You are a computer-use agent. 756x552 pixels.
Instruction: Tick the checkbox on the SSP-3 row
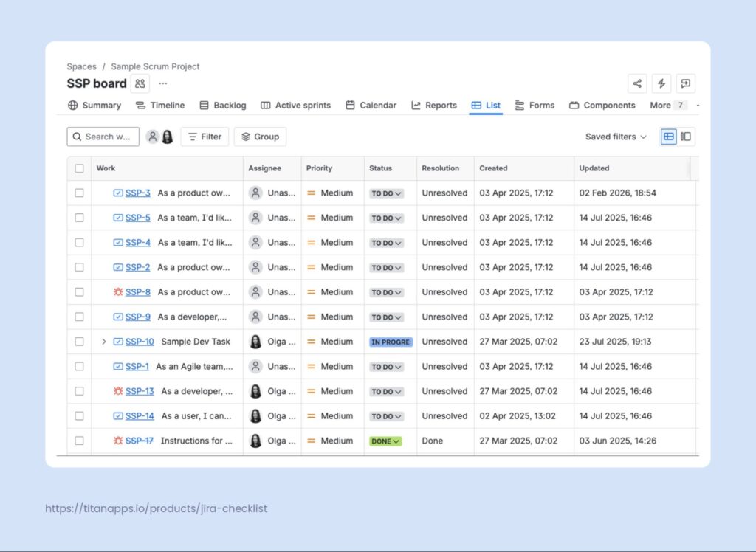click(x=79, y=193)
